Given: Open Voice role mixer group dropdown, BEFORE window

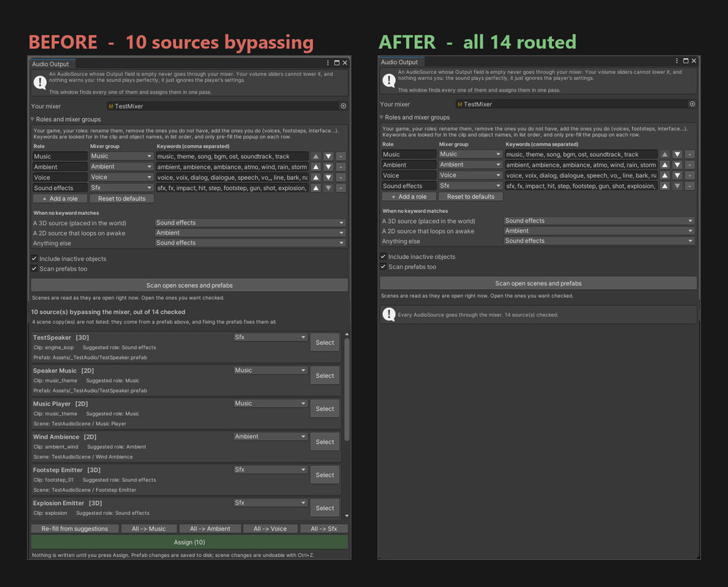Looking at the screenshot, I should click(121, 177).
